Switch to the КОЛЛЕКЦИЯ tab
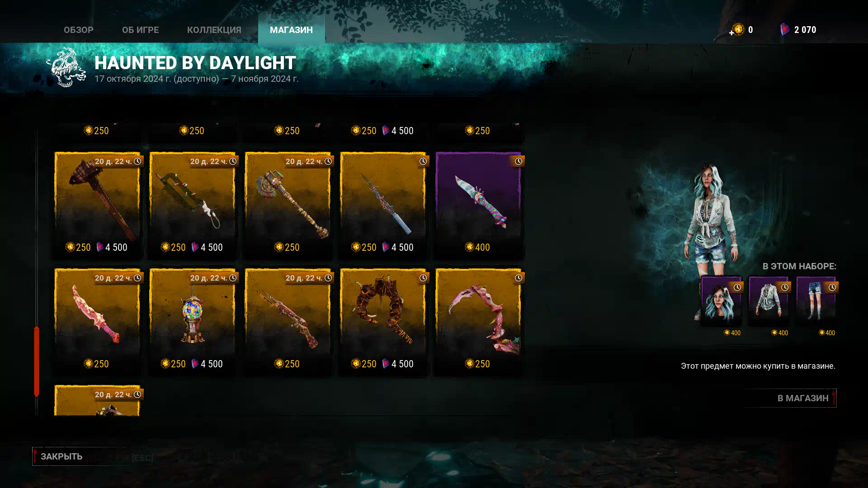 (x=214, y=30)
